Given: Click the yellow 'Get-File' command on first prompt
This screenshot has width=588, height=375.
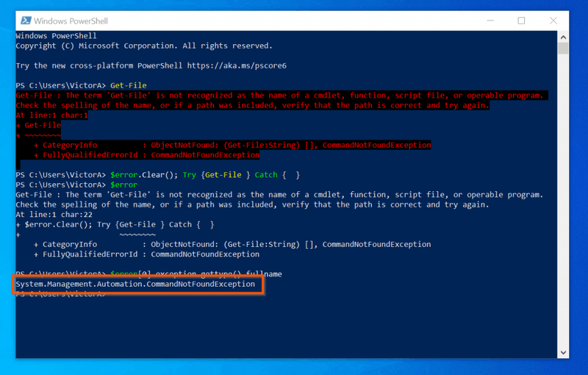Looking at the screenshot, I should 128,85.
